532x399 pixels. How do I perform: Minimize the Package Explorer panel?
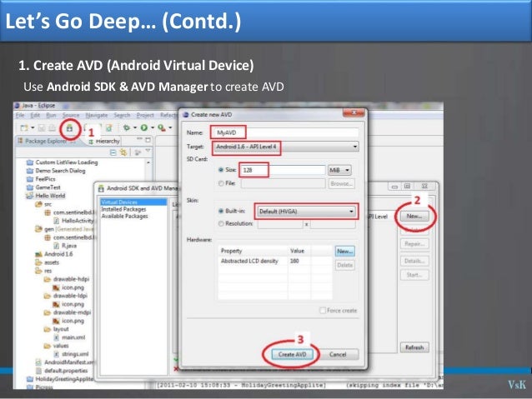[x=139, y=139]
